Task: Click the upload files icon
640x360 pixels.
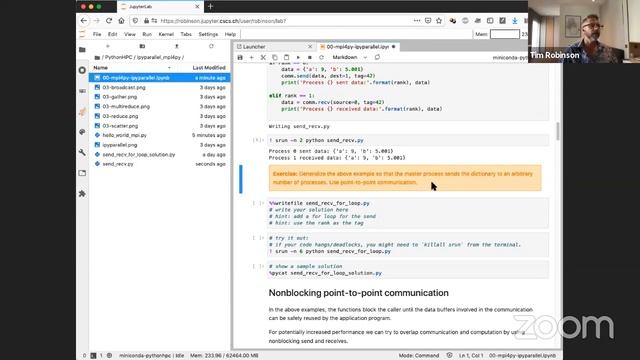Action: click(177, 47)
